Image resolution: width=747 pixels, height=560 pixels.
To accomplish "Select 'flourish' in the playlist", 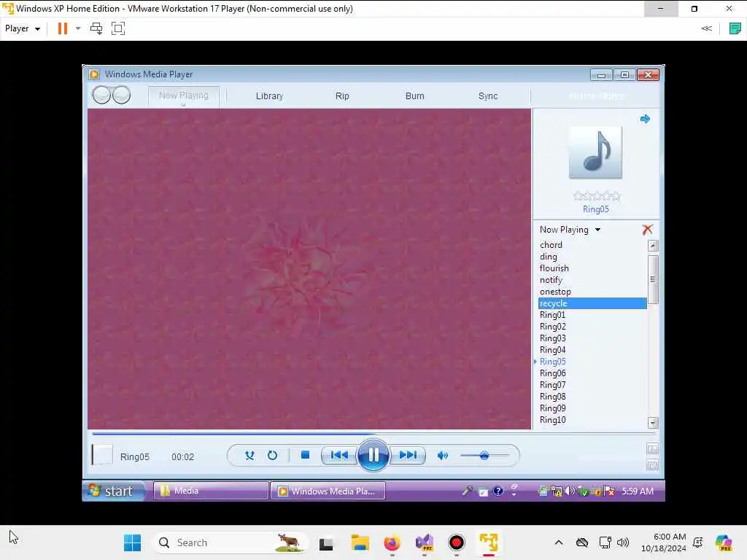I will (x=554, y=268).
